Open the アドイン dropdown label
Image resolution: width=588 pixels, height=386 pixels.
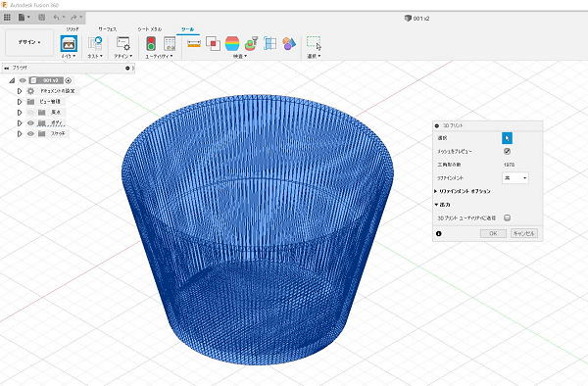click(123, 56)
